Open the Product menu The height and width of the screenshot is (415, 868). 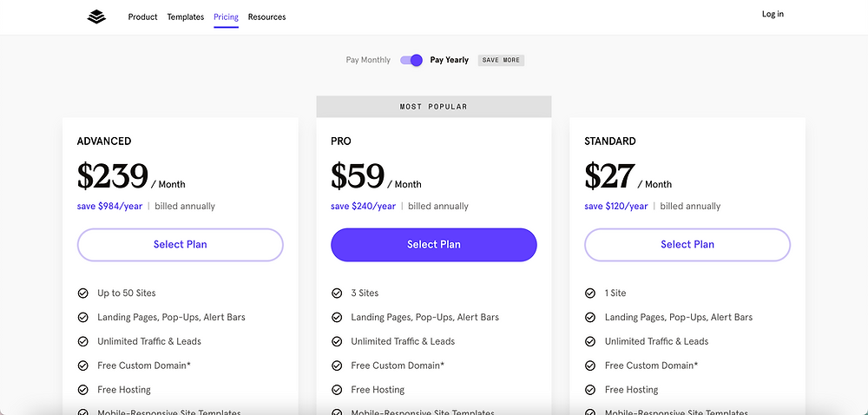[x=143, y=17]
